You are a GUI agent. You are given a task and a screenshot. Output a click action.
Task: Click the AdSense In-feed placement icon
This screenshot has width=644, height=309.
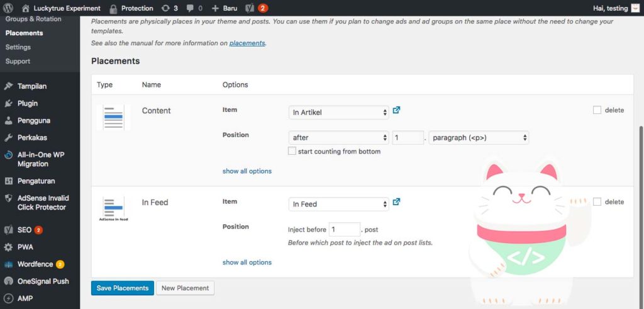click(113, 209)
